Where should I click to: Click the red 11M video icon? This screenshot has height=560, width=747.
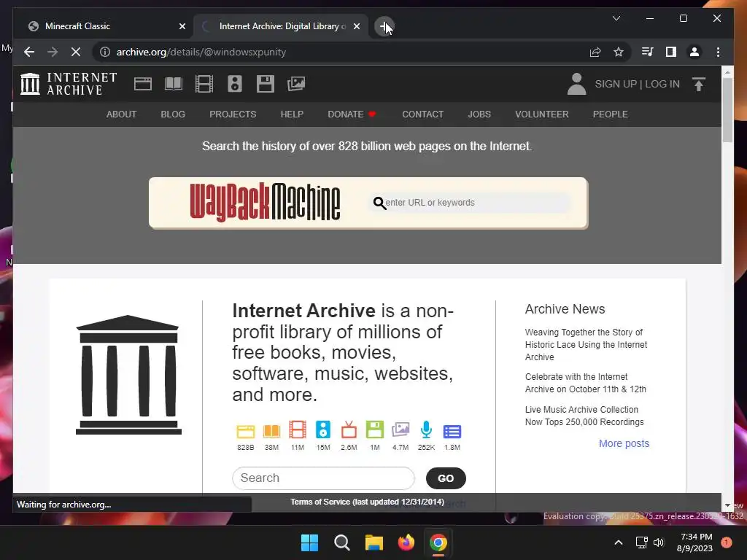[x=298, y=429]
